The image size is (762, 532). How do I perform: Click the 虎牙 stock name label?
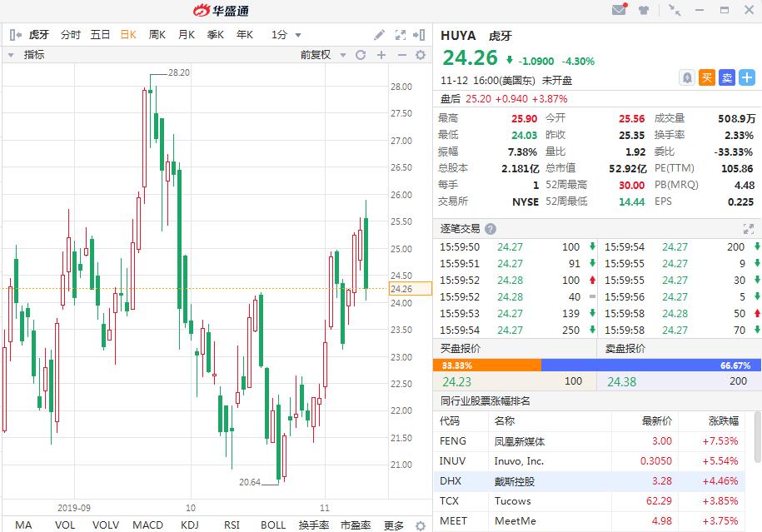click(500, 36)
